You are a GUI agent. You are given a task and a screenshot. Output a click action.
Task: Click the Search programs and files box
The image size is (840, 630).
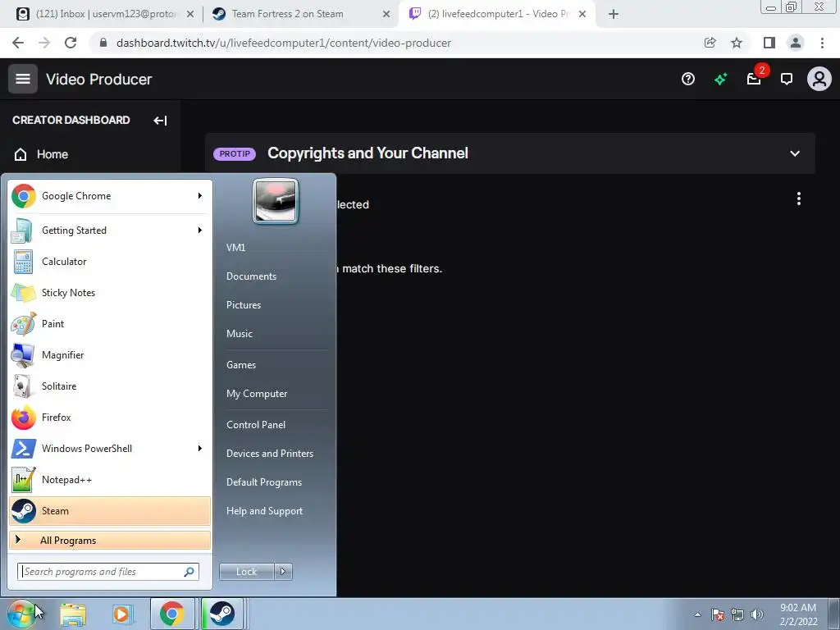click(x=107, y=572)
